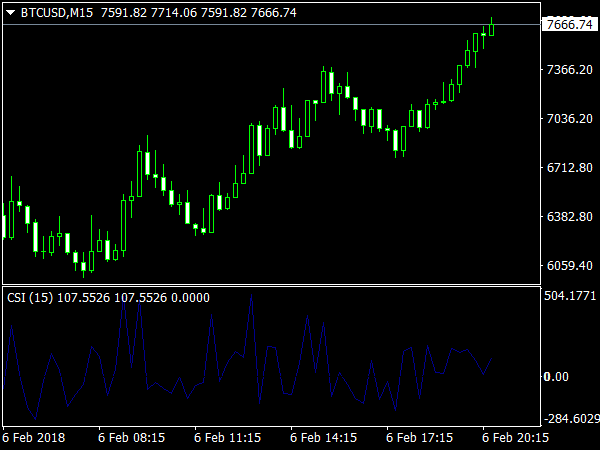600x450 pixels.
Task: Click the 6712.80 price scale value
Action: coord(570,168)
